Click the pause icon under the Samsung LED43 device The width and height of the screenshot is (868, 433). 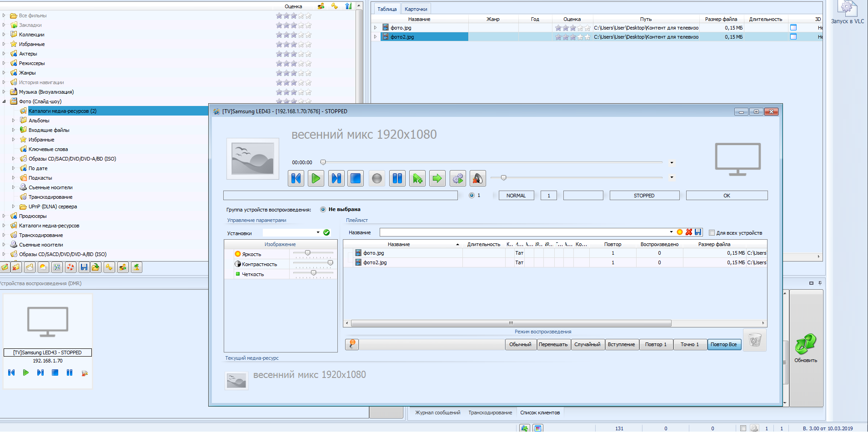(x=70, y=373)
